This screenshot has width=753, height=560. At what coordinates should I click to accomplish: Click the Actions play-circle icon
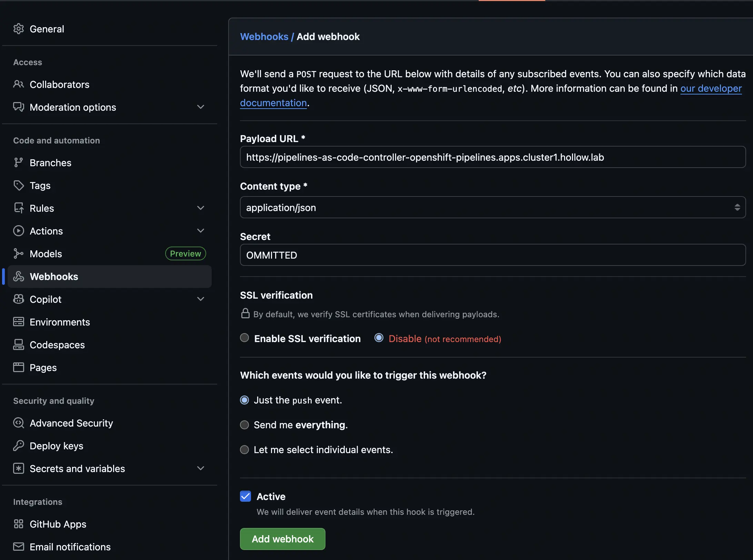19,231
